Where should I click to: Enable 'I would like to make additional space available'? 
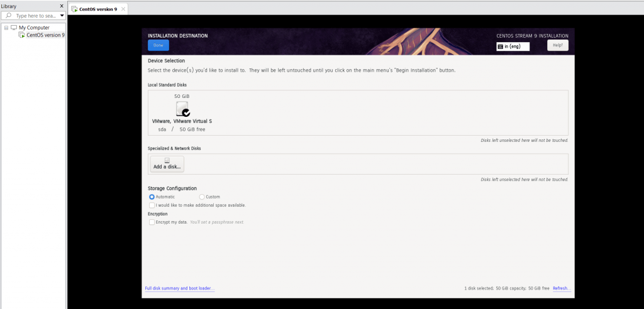click(152, 205)
